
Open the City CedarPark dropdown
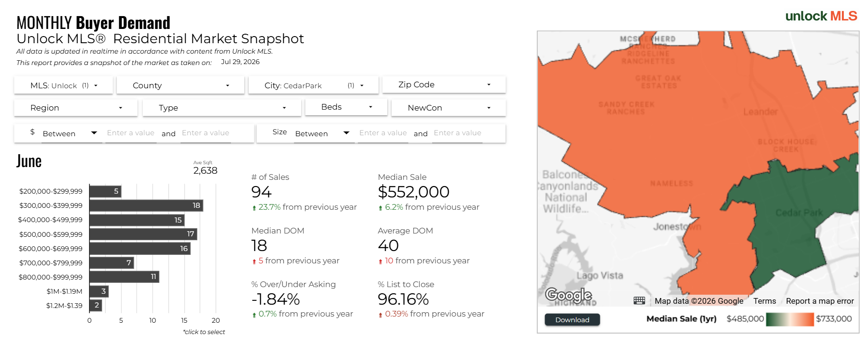(x=314, y=85)
